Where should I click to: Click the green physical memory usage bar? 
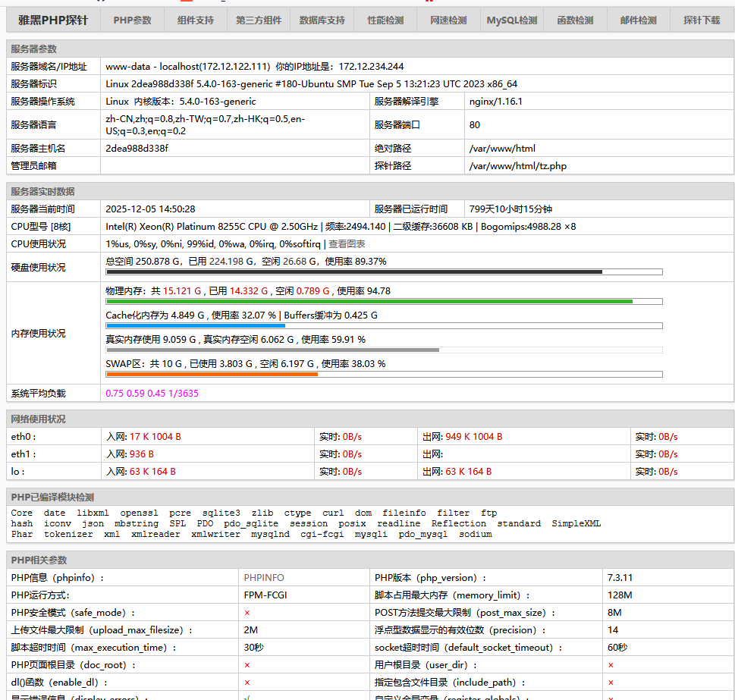point(369,301)
